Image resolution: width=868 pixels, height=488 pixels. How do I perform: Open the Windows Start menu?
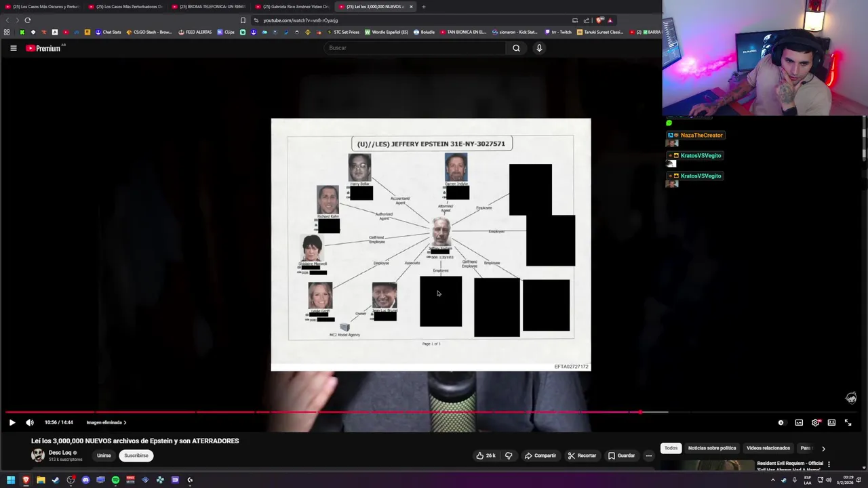[11, 480]
